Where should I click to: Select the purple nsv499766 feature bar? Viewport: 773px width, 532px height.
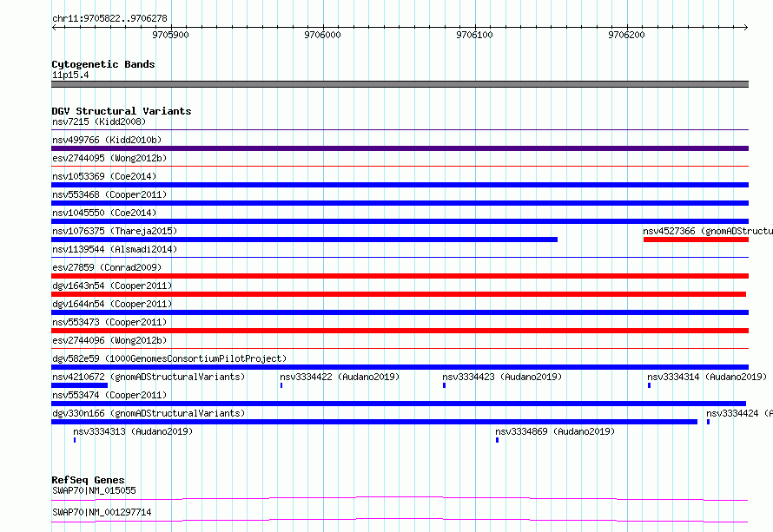(400, 148)
